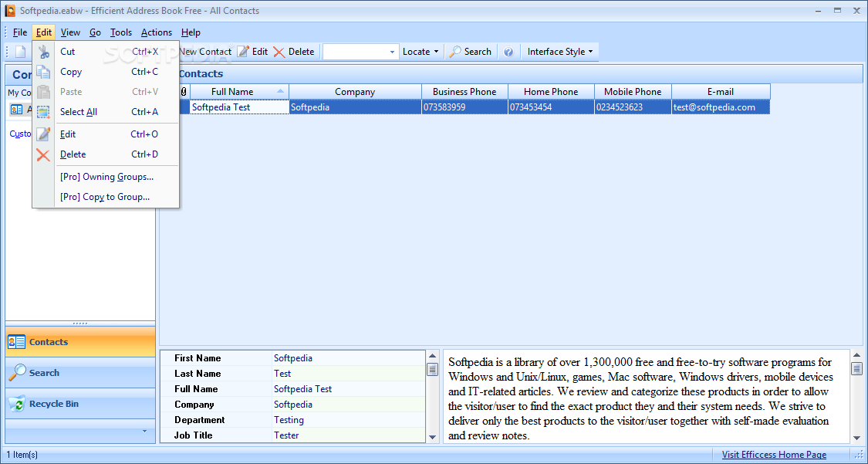Open the Tools menu
The width and height of the screenshot is (868, 464).
pyautogui.click(x=120, y=32)
